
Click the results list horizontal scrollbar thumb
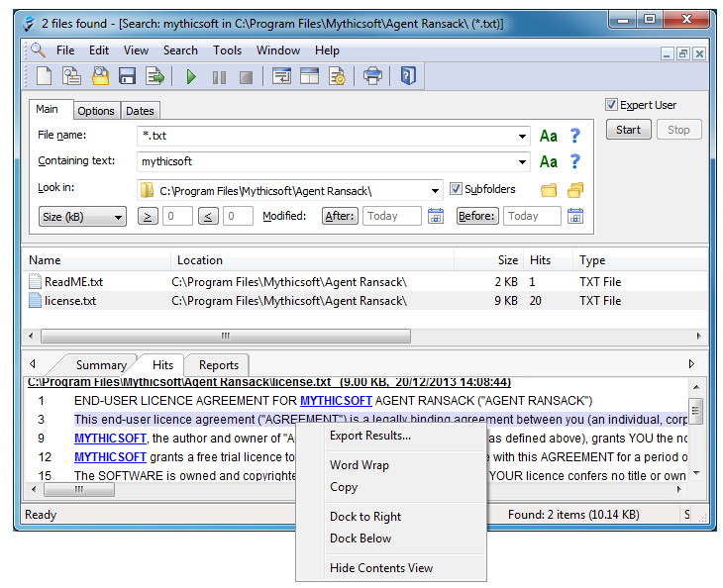[226, 336]
